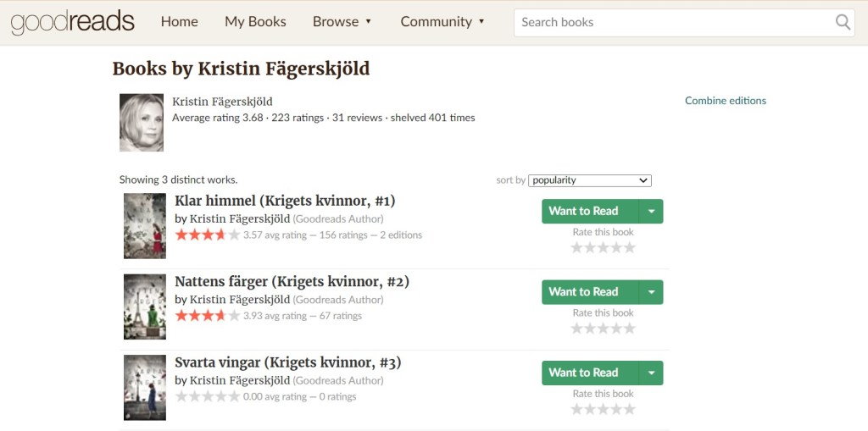868x431 pixels.
Task: Open the Klar himmel book cover
Action: pos(145,225)
